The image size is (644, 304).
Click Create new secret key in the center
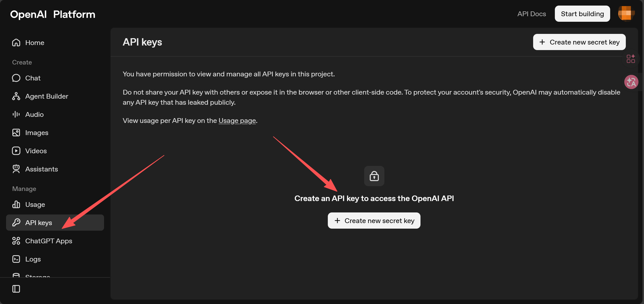click(x=374, y=220)
